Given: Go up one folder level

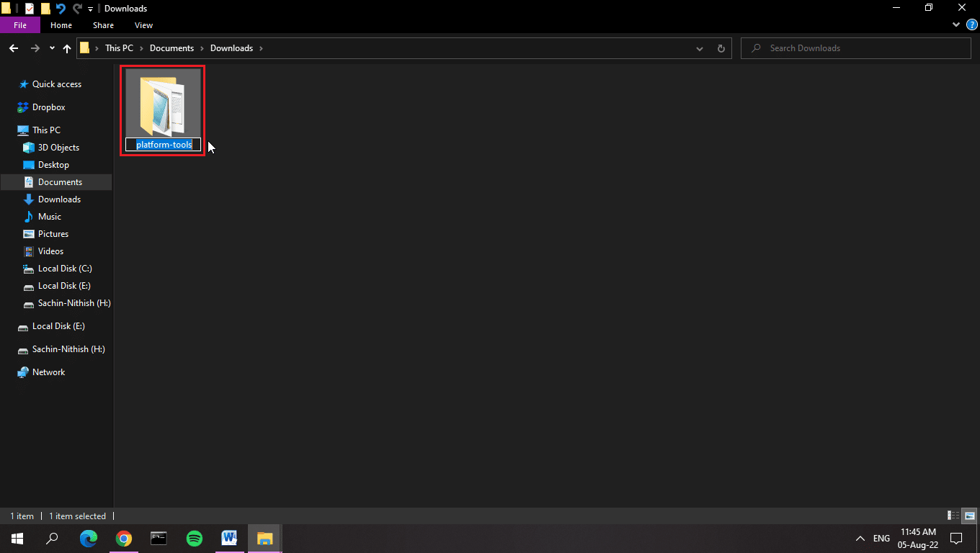Looking at the screenshot, I should 67,48.
